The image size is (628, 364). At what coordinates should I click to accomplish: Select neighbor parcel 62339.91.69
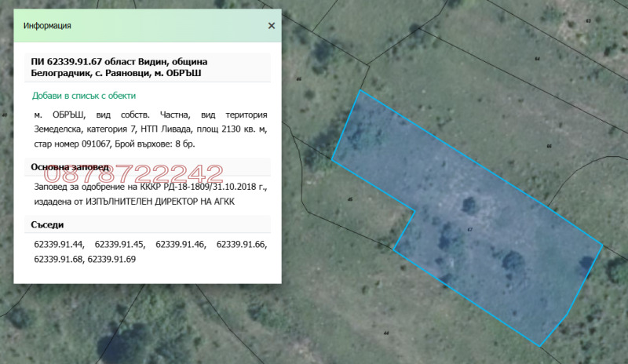tap(112, 258)
